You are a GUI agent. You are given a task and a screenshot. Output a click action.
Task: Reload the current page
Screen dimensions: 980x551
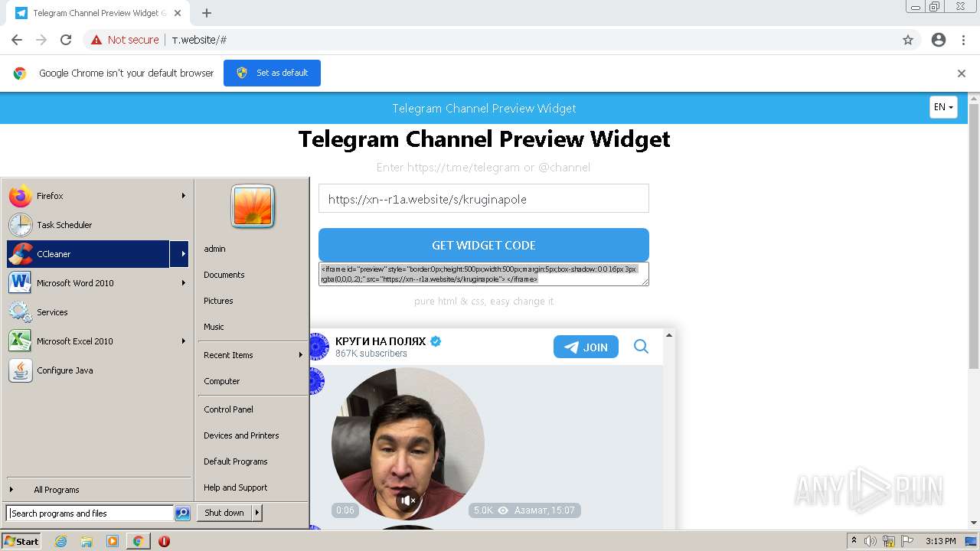[66, 40]
